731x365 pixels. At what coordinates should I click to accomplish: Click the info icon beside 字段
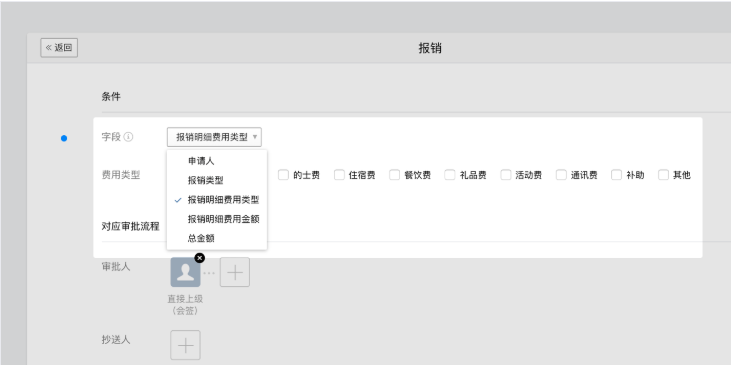coord(129,137)
